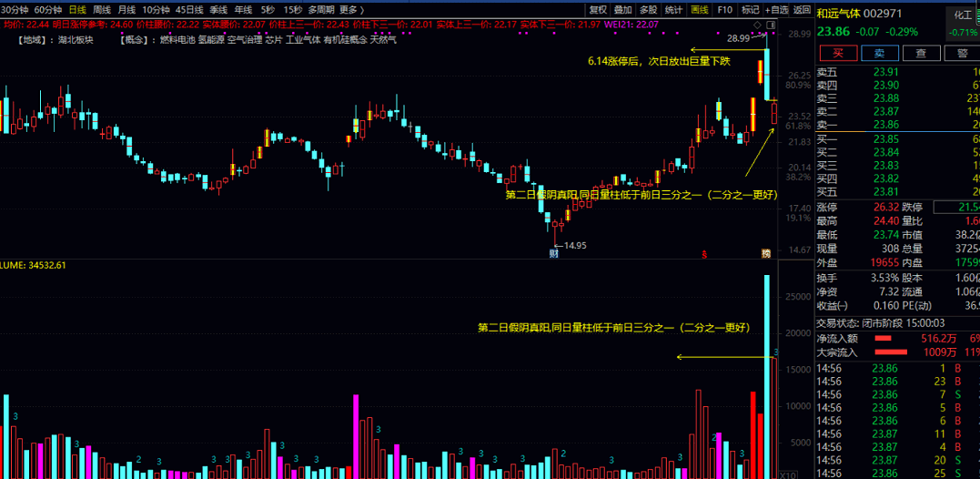Click 买一 price 23.85

click(885, 138)
